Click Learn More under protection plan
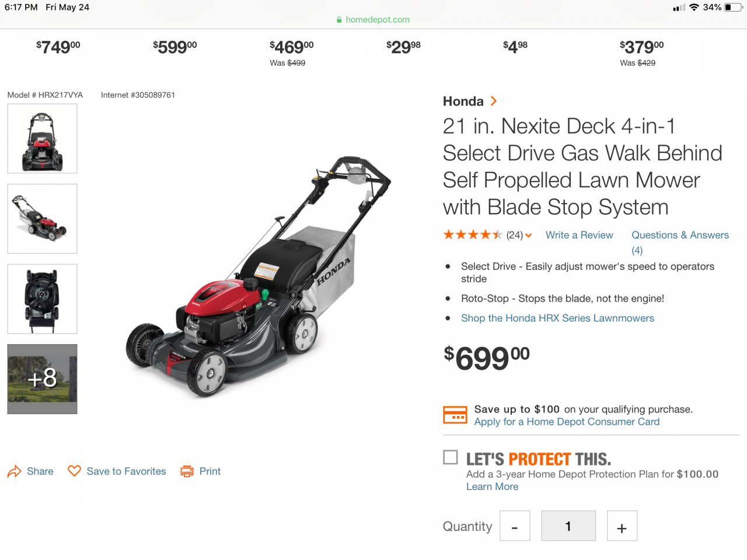This screenshot has height=560, width=747. [x=492, y=487]
